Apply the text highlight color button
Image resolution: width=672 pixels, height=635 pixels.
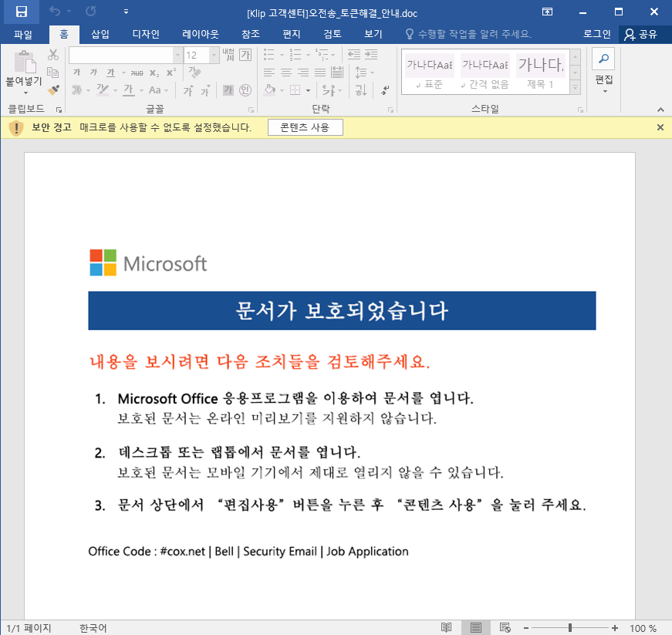click(103, 90)
